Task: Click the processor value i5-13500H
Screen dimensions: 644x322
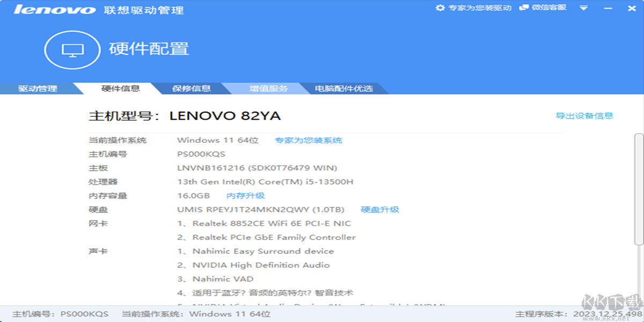Action: click(x=265, y=182)
